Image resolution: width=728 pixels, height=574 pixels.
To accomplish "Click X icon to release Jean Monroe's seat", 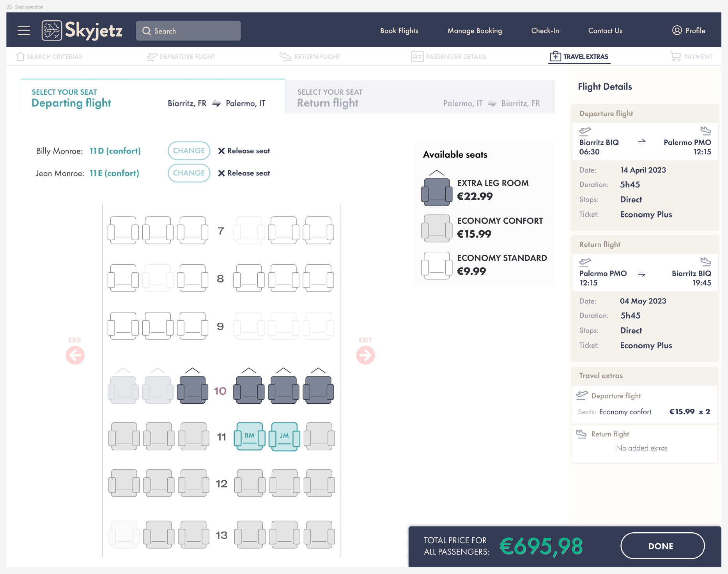I will 221,173.
